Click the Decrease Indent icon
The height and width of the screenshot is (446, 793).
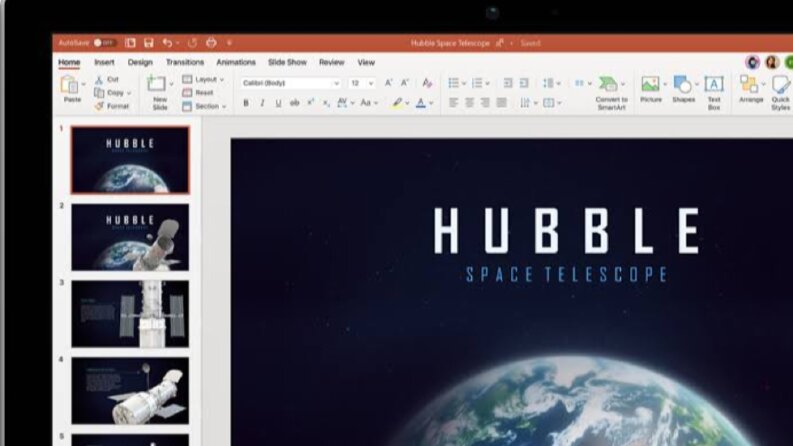tap(508, 83)
